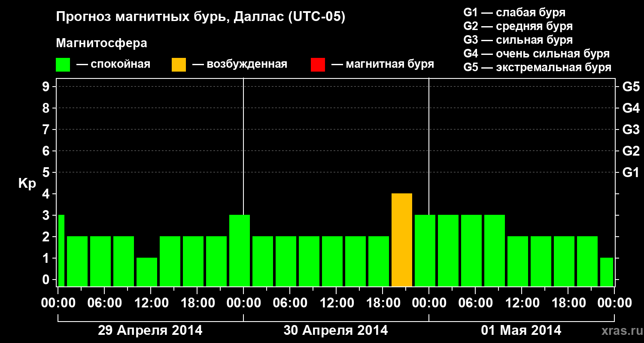This screenshot has height=343, width=644.
Task: Click the '— возбужденная' legend label
Action: click(x=240, y=65)
